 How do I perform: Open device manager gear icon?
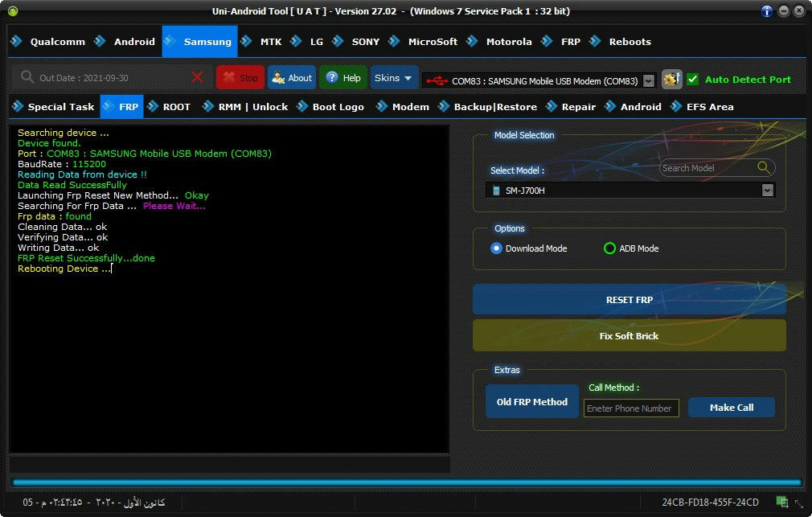pyautogui.click(x=671, y=79)
